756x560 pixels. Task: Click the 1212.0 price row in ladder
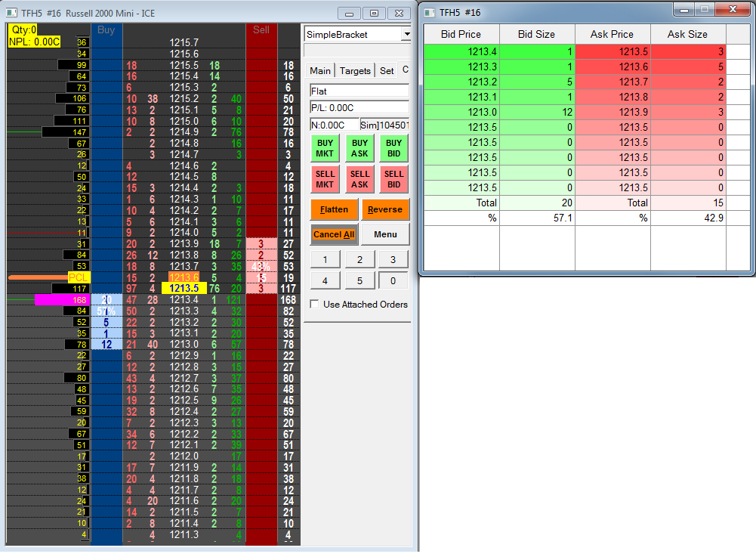point(184,456)
